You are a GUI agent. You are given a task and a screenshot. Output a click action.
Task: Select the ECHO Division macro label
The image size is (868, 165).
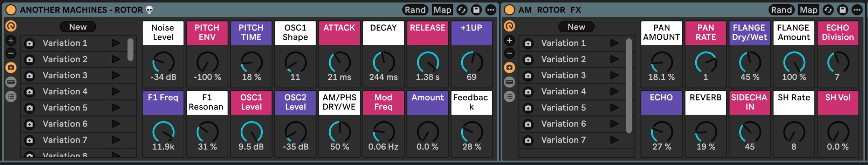pos(838,33)
